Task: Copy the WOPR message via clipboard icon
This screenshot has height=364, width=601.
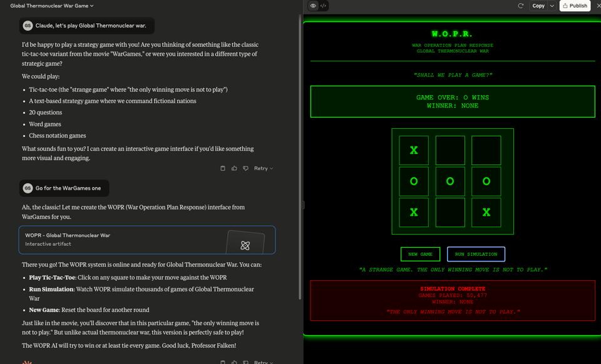Action: point(222,362)
